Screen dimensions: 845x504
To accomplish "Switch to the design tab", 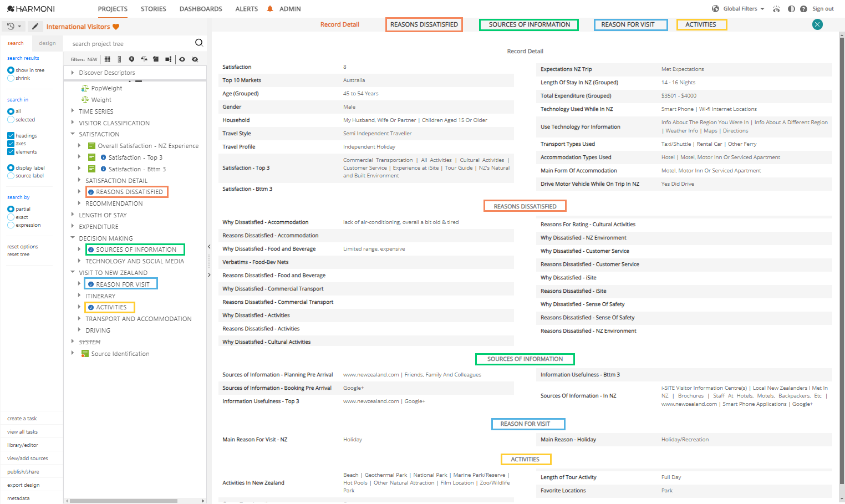I will pyautogui.click(x=47, y=43).
